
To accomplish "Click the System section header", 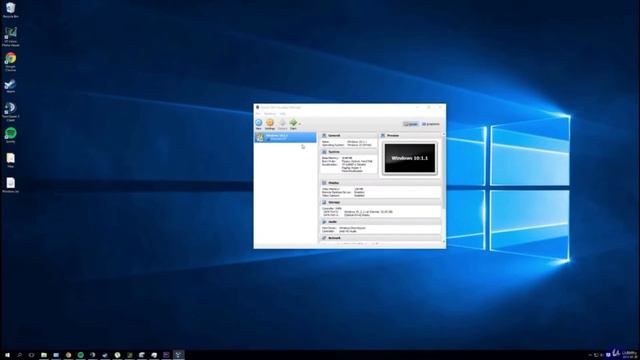I will coord(348,152).
